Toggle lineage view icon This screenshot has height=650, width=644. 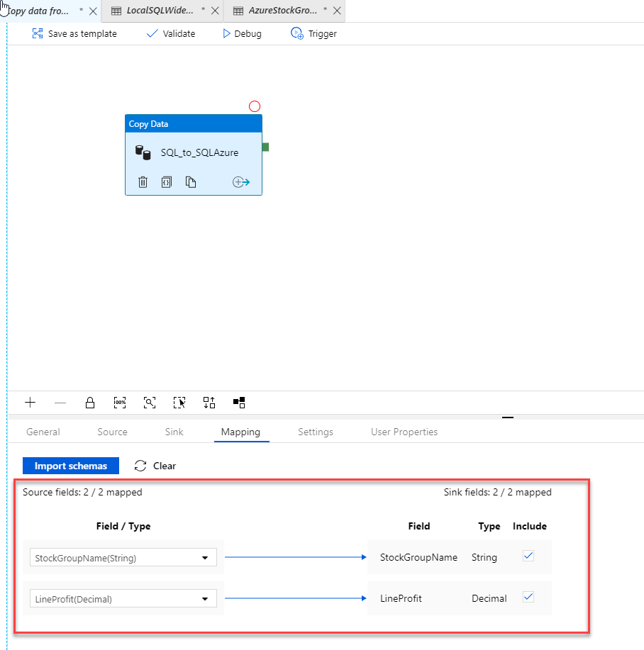pyautogui.click(x=239, y=403)
